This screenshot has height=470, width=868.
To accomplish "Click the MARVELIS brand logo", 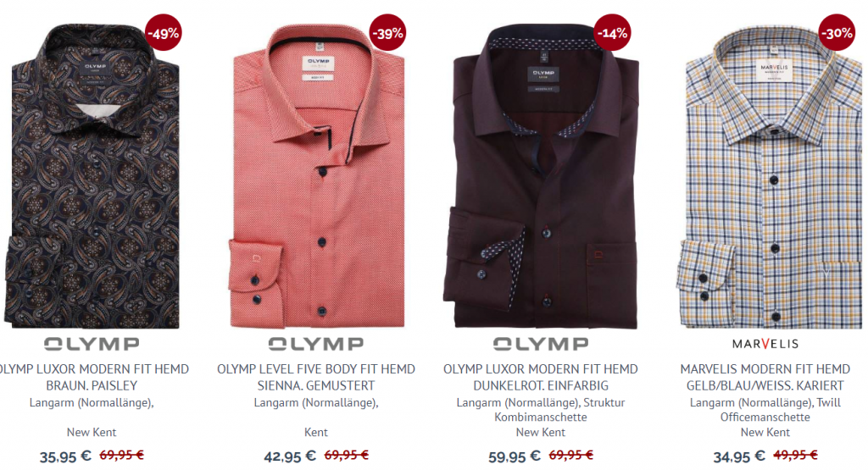I will pyautogui.click(x=765, y=344).
